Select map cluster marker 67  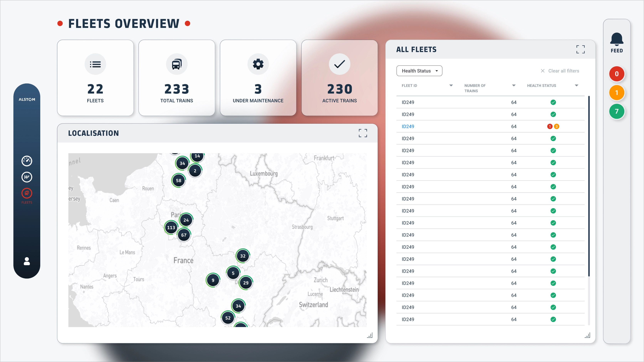tap(184, 235)
